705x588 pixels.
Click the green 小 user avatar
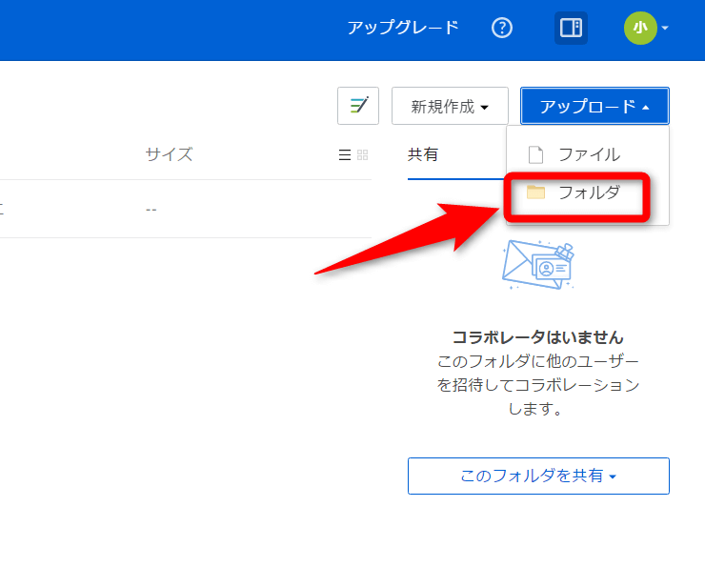639,28
